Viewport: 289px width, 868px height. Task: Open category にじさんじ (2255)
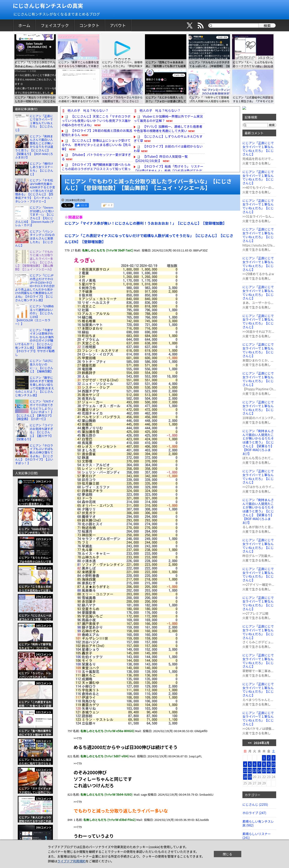tap(255, 804)
